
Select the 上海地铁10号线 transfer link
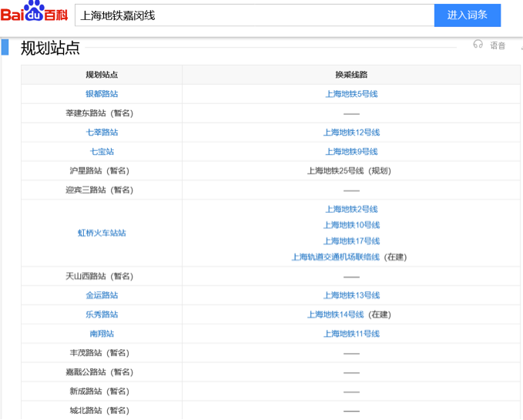(351, 225)
